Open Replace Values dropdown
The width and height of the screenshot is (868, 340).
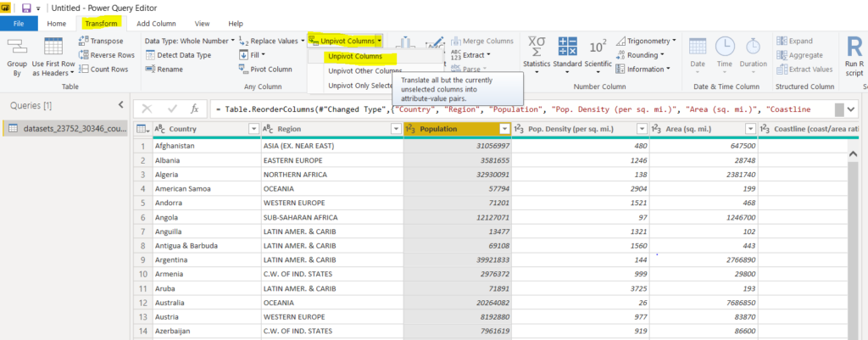click(272, 41)
